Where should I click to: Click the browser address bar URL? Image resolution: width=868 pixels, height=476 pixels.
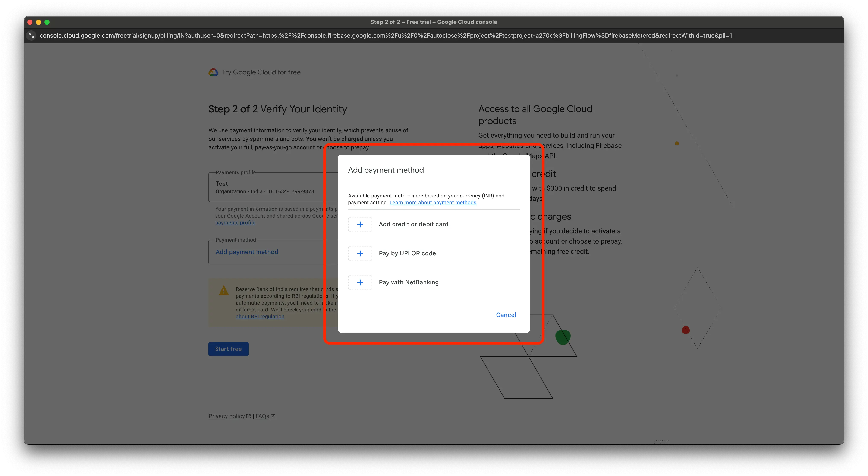[386, 35]
